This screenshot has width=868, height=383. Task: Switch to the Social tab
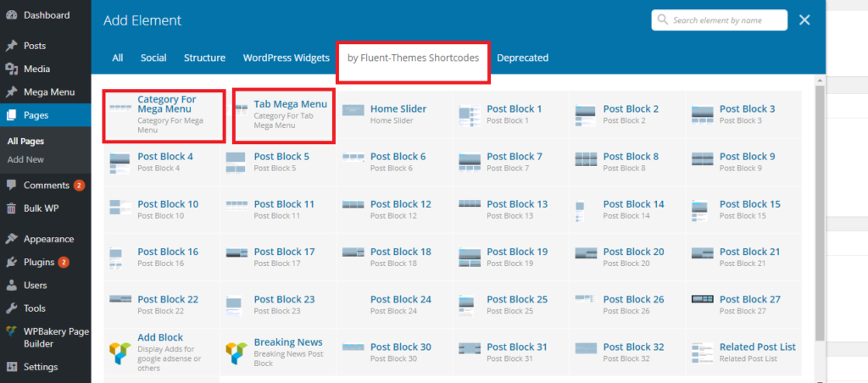[153, 58]
